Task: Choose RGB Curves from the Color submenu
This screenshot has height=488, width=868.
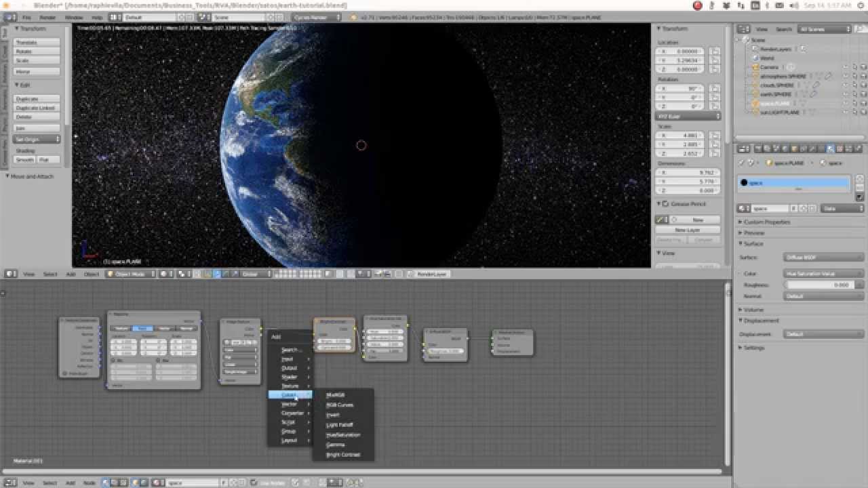Action: [340, 405]
